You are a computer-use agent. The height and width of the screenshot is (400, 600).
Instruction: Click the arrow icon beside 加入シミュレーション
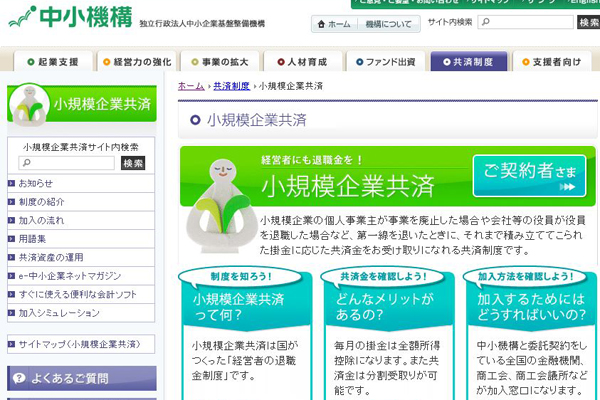(11, 313)
